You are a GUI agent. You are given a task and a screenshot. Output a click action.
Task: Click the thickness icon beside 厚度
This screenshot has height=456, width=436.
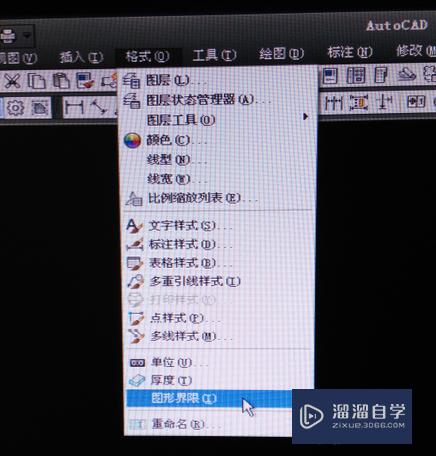[x=137, y=380]
